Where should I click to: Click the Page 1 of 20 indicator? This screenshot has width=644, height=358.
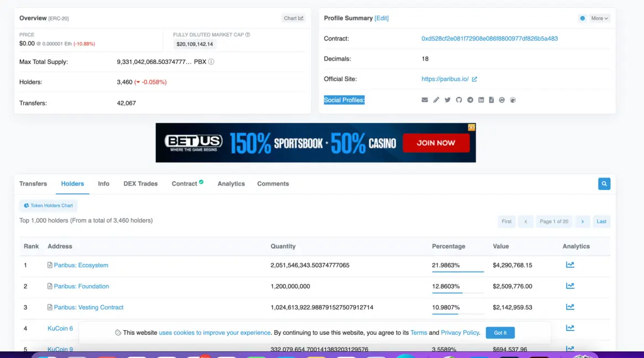(x=554, y=222)
